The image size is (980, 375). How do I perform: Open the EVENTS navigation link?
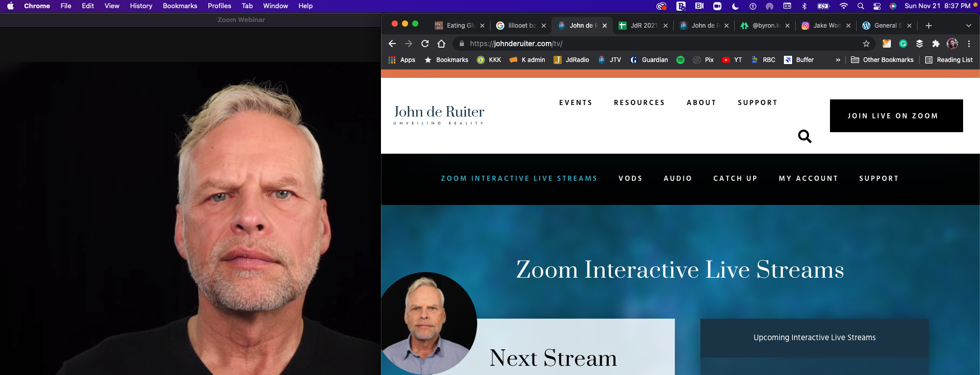click(x=576, y=102)
